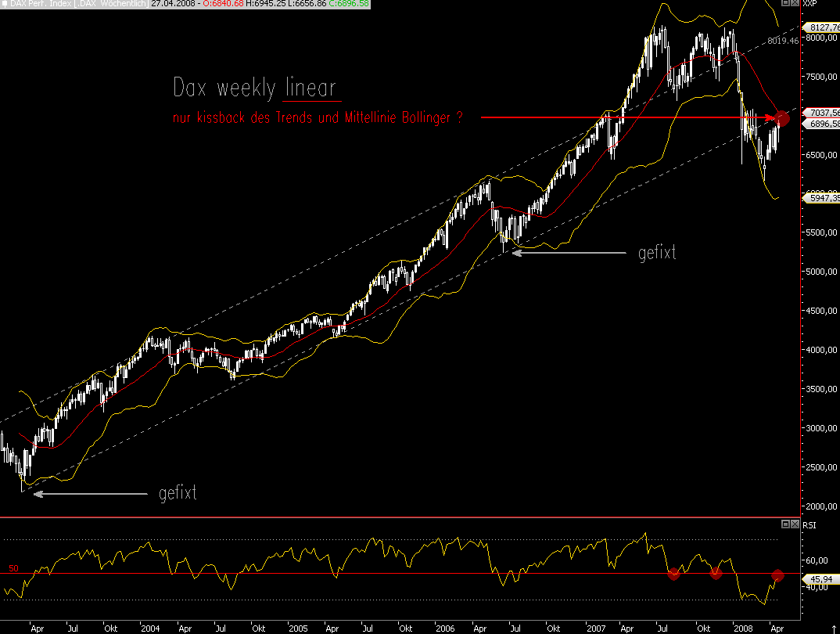Select the 'gefixt' label near 2006 low
This screenshot has width=840, height=634.
tap(657, 252)
